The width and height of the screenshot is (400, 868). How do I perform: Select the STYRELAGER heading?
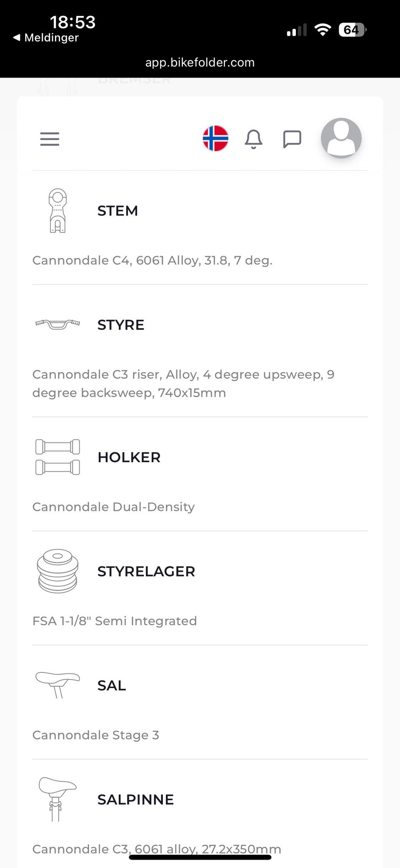[146, 571]
